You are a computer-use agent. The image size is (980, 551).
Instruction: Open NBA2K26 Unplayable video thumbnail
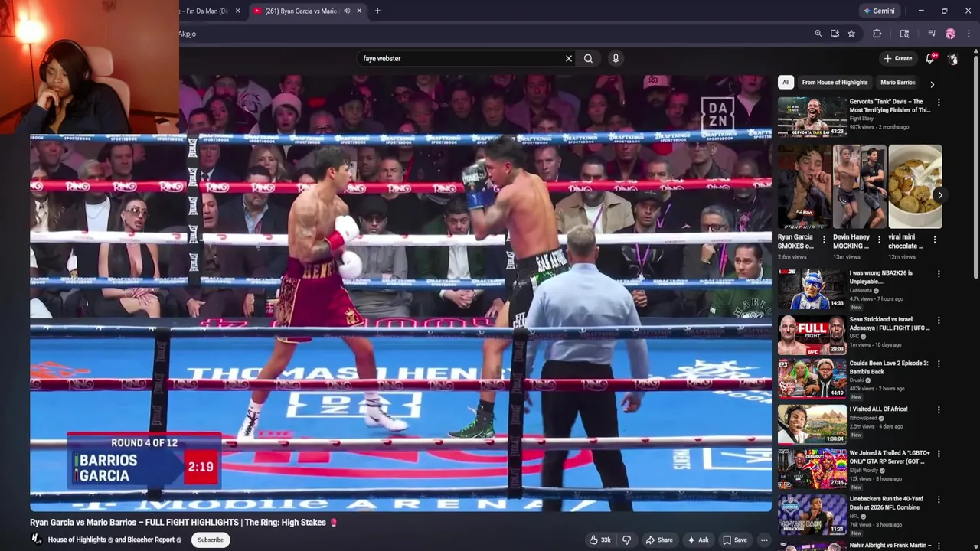click(812, 289)
